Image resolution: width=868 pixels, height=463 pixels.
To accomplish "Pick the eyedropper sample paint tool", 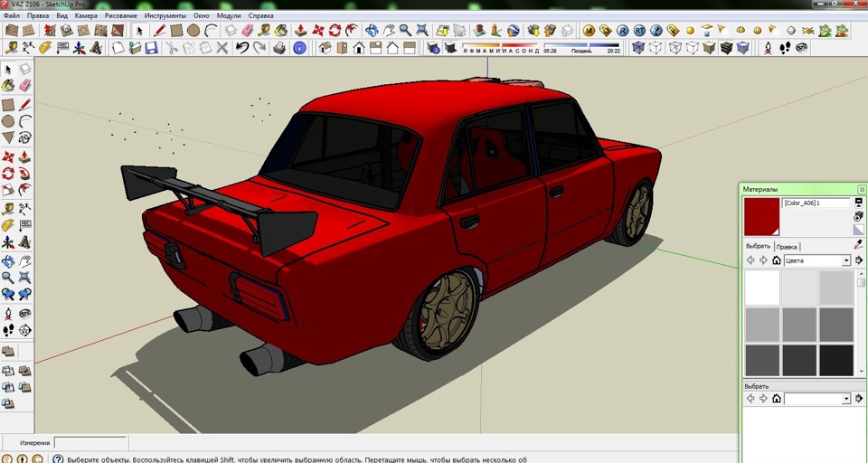I will click(x=859, y=244).
